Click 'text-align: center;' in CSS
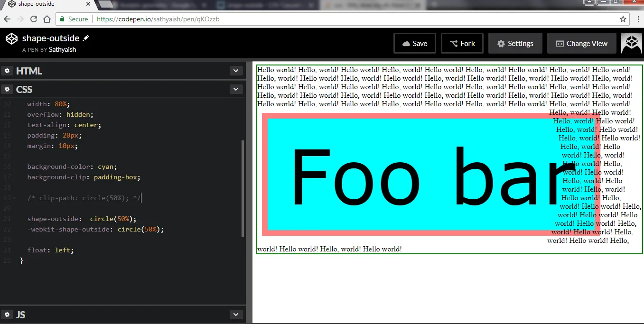This screenshot has width=644, height=324. [x=64, y=125]
